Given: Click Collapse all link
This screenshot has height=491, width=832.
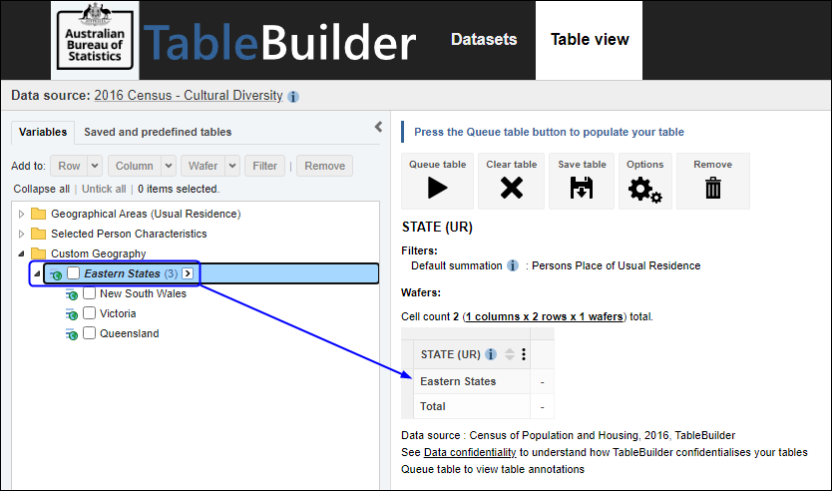Looking at the screenshot, I should (x=41, y=189).
